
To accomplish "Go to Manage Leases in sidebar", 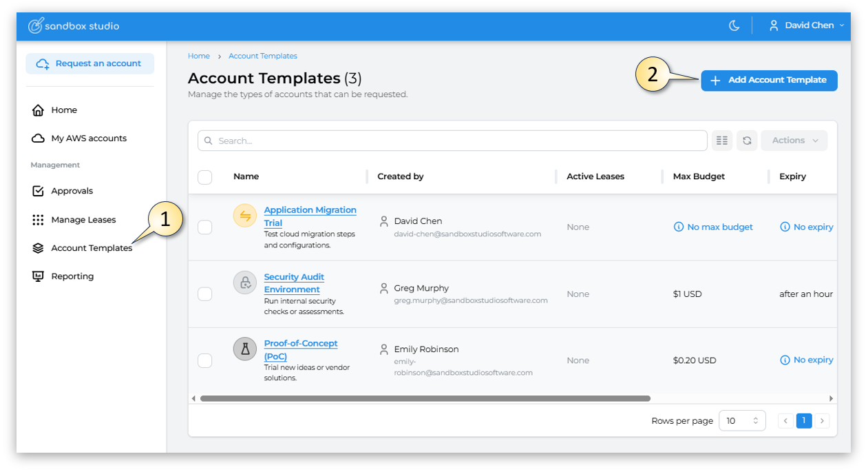I will coord(83,220).
